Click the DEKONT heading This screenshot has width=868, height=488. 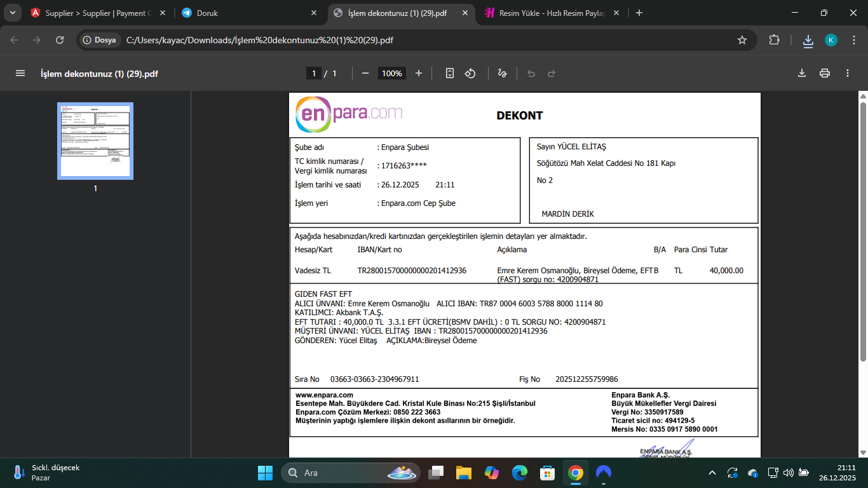click(x=520, y=116)
